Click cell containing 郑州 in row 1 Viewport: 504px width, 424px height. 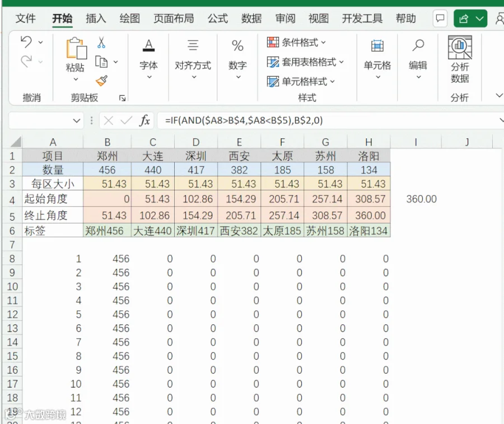pyautogui.click(x=107, y=156)
